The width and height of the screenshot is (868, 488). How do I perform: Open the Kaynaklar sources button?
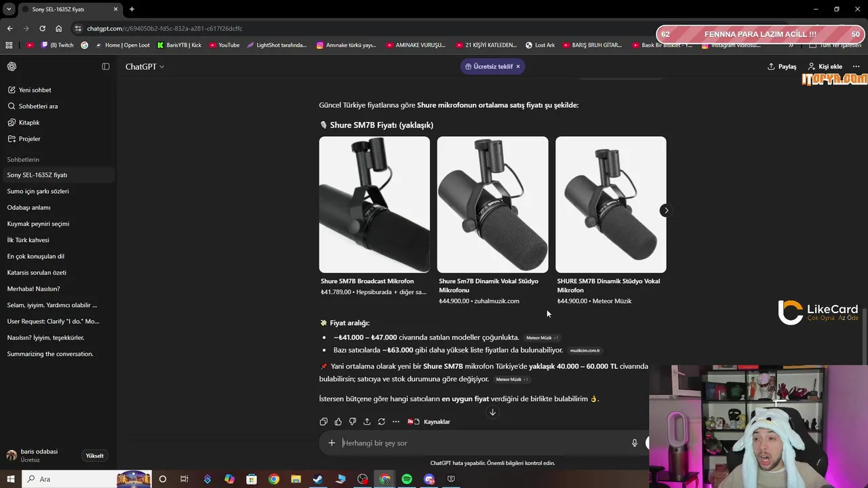429,422
